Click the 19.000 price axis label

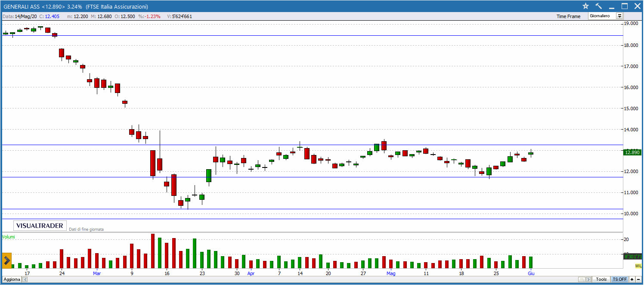(x=631, y=24)
